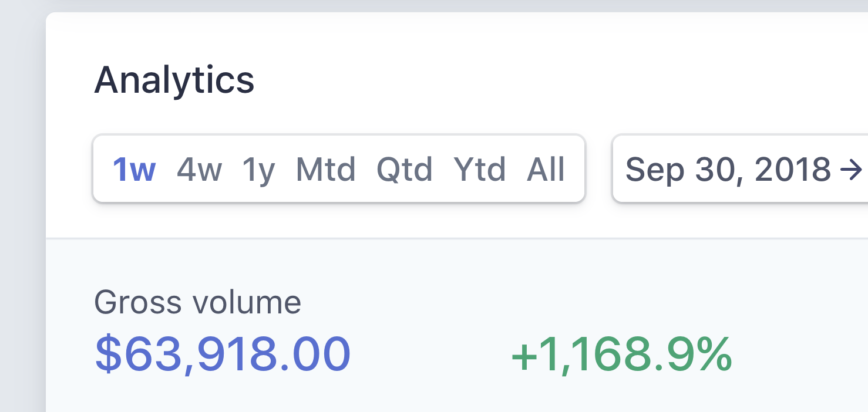This screenshot has width=868, height=412.
Task: Click the Analytics heading
Action: (174, 80)
